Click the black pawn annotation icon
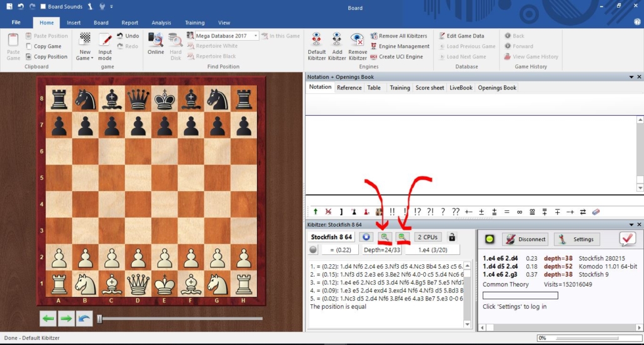644x345 pixels. click(354, 212)
